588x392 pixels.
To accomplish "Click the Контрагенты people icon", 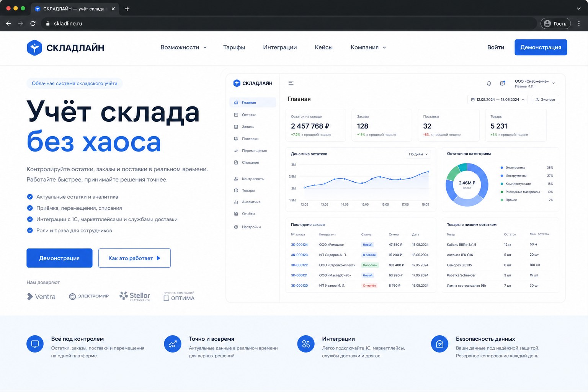I will [x=236, y=179].
